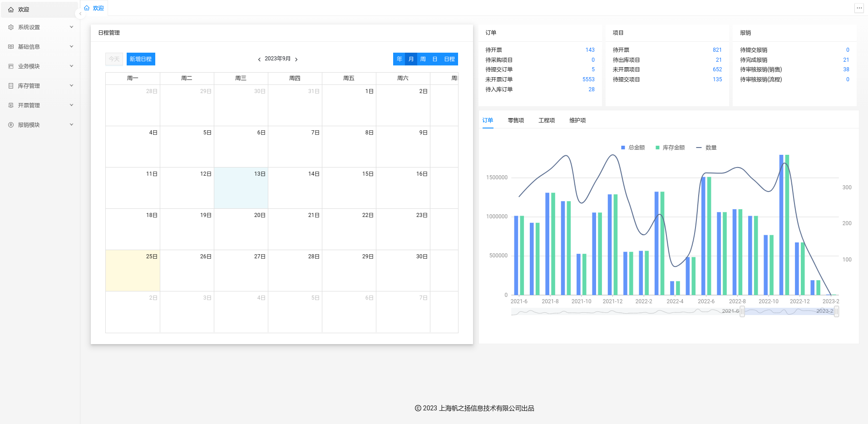Expand the 业务模块 menu chevron
Viewport: 868px width, 424px height.
[71, 66]
